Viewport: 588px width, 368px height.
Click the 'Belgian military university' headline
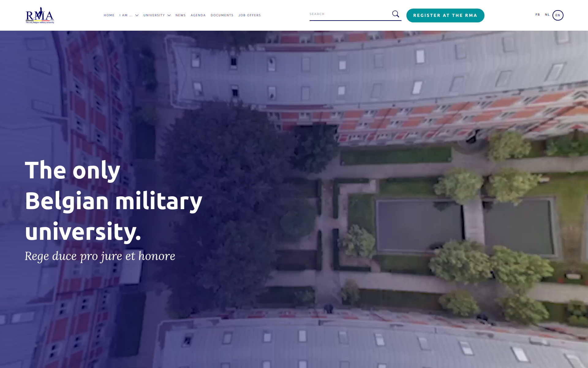tap(114, 201)
